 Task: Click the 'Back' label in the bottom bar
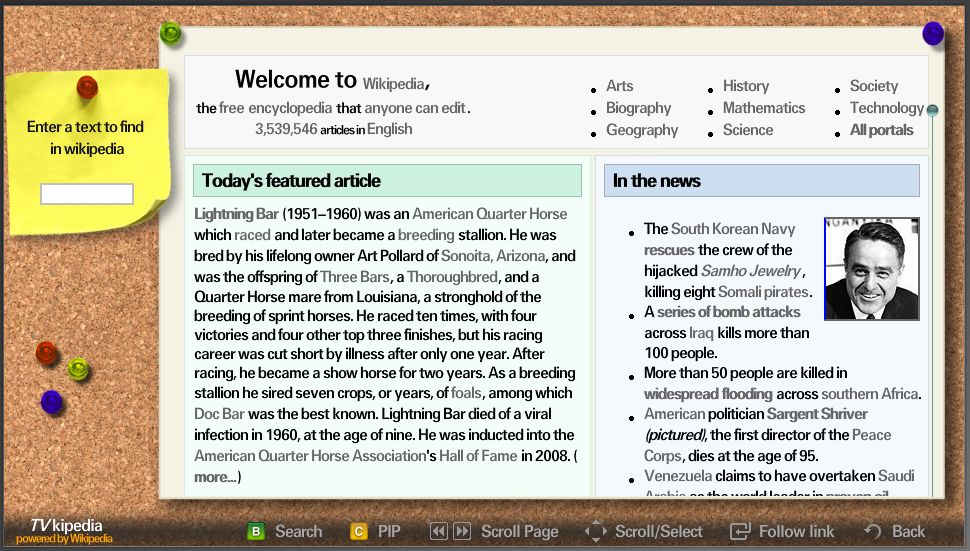(x=908, y=532)
